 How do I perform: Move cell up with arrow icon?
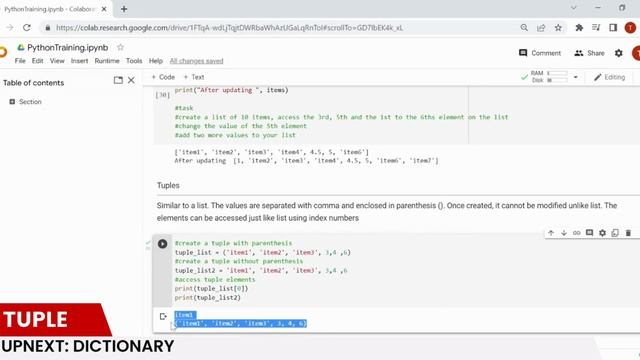click(551, 233)
